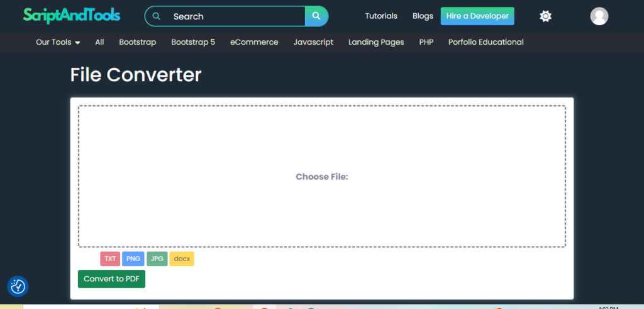Expand the Our Tools dropdown
The height and width of the screenshot is (309, 644).
pyautogui.click(x=58, y=42)
